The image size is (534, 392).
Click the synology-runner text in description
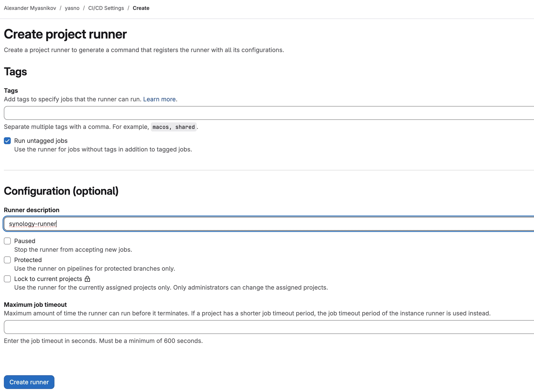pos(32,224)
